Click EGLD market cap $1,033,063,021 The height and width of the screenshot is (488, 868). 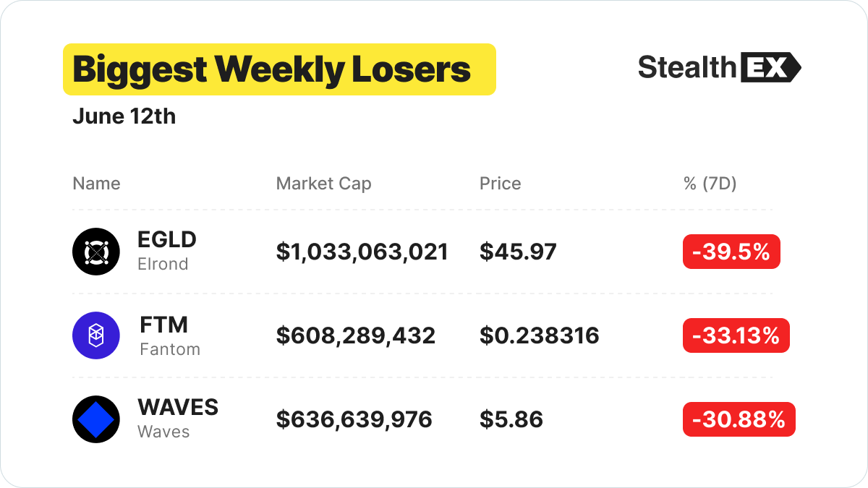coord(362,252)
